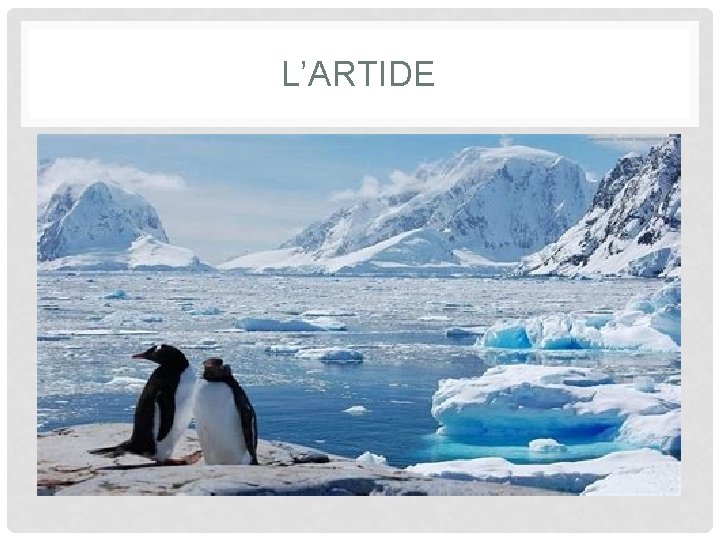Click the small ice chunk near rock edge

(x=372, y=458)
